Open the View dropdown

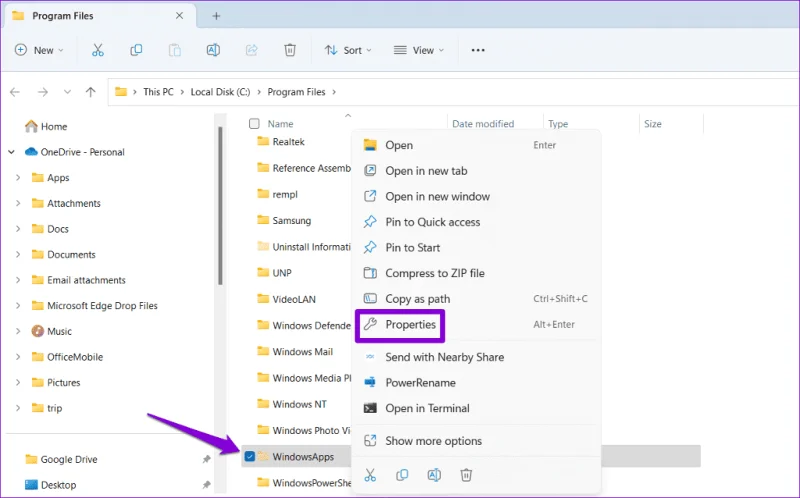click(x=419, y=50)
